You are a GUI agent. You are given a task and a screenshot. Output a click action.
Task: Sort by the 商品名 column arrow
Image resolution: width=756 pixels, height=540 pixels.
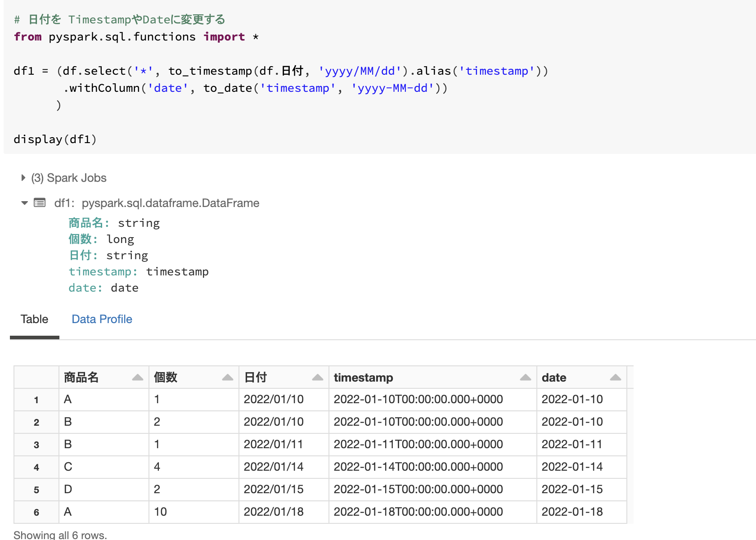click(x=138, y=378)
